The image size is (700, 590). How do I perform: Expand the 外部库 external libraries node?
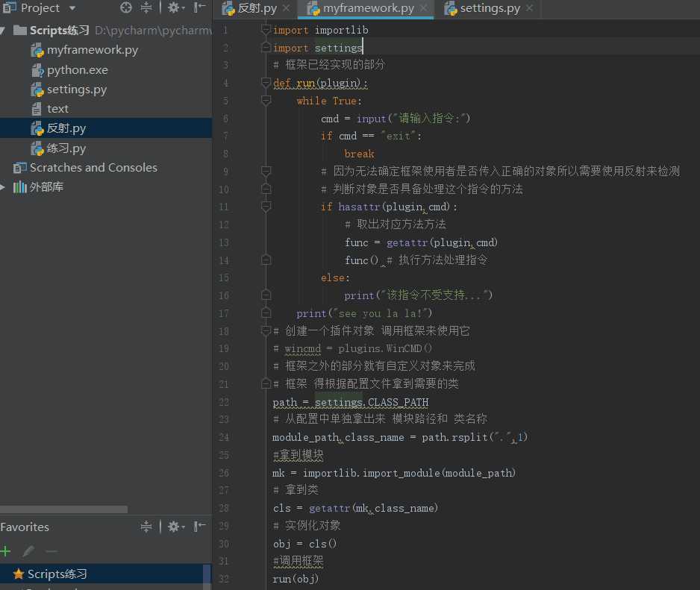tap(3, 187)
